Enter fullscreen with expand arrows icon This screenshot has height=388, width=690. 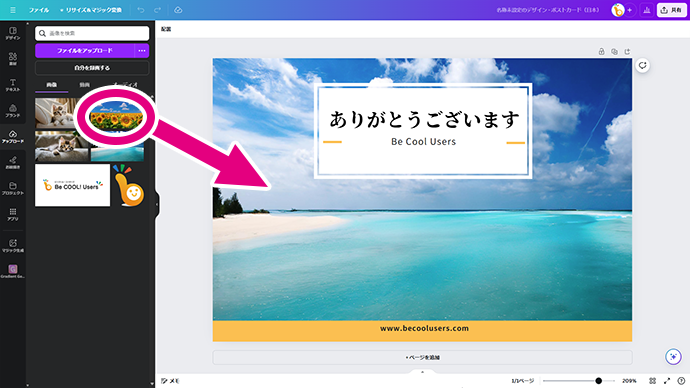(x=667, y=381)
